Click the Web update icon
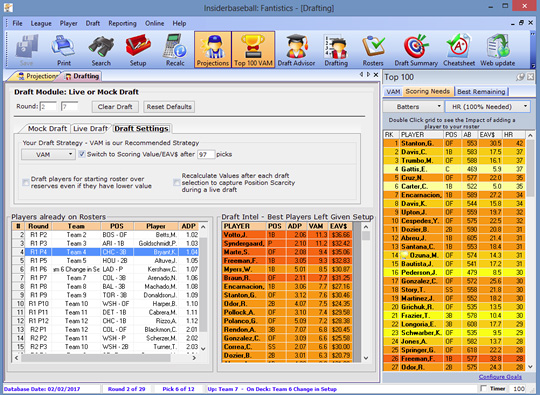This screenshot has width=540, height=395. point(498,50)
